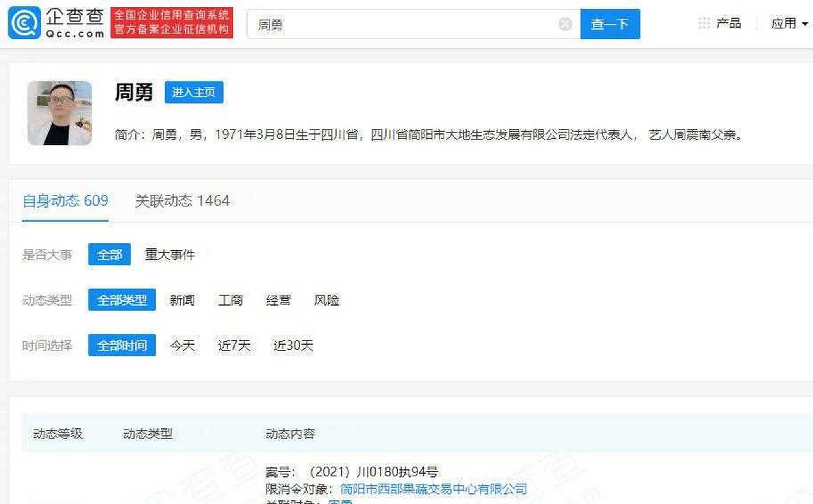The width and height of the screenshot is (813, 504).
Task: Open the products grid icon
Action: 704,23
